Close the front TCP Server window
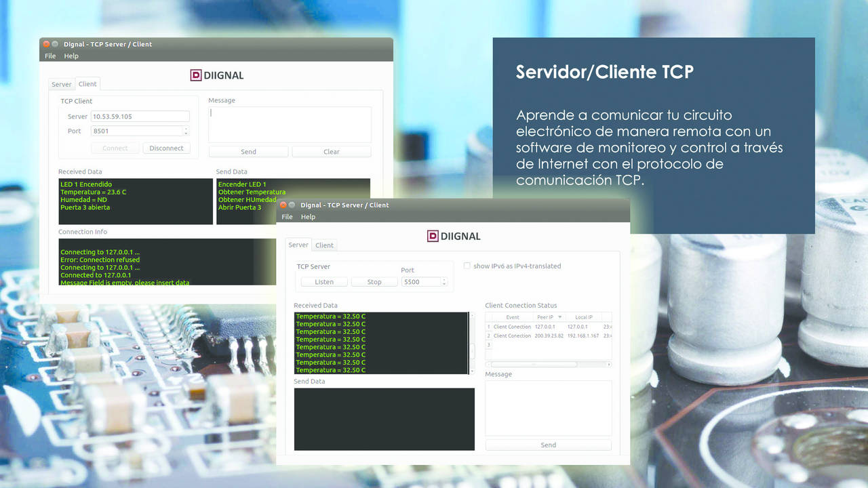This screenshot has height=488, width=868. coord(283,205)
